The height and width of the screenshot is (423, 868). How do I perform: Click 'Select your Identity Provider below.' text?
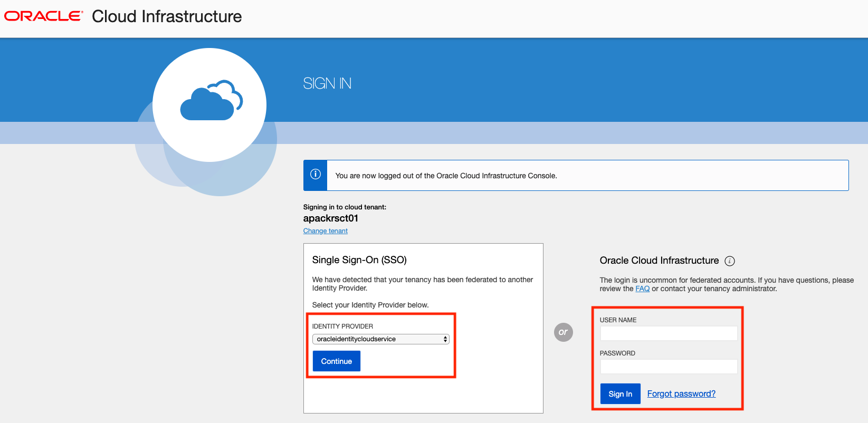point(370,305)
